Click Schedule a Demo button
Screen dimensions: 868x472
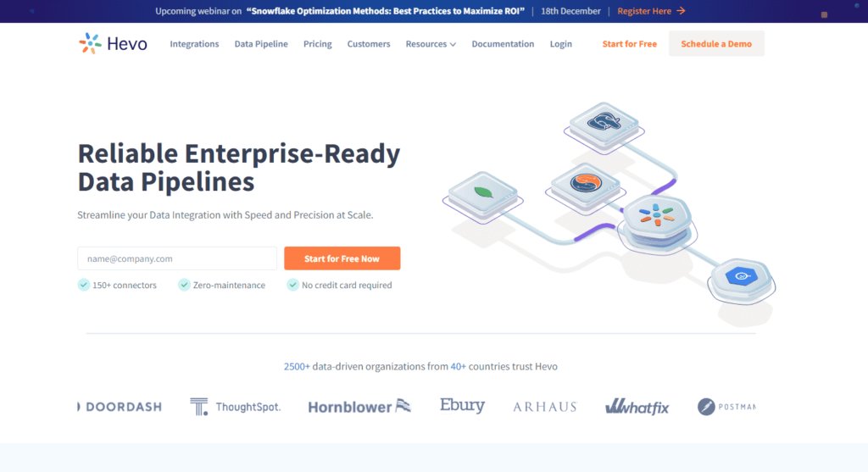click(x=716, y=44)
